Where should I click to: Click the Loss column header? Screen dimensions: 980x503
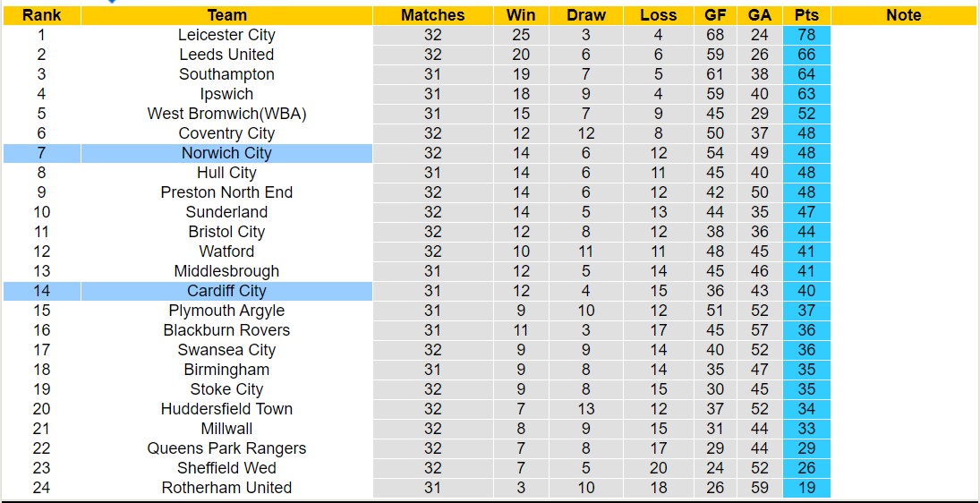[658, 15]
